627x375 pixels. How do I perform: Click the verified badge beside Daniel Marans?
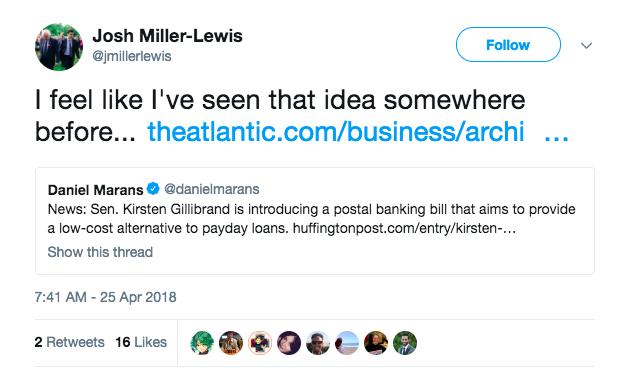[153, 189]
